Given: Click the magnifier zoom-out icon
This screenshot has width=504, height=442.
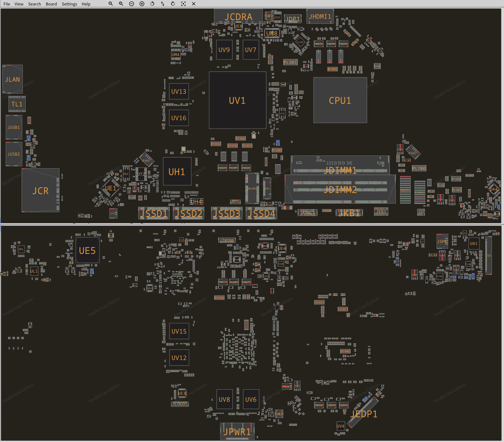Looking at the screenshot, I should [111, 4].
